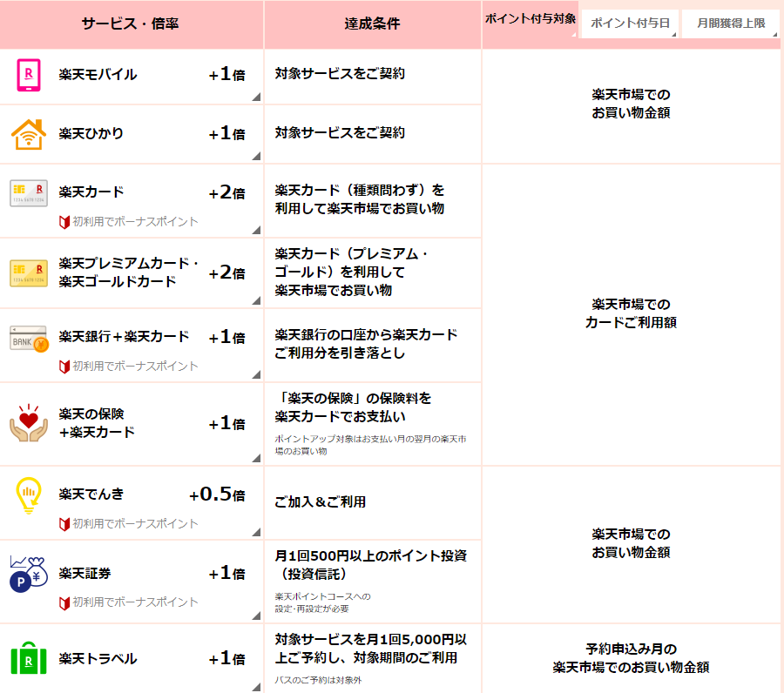
Task: Click 予約申込み月の楽天市場でのお買い物金額 cell
Action: tap(631, 658)
